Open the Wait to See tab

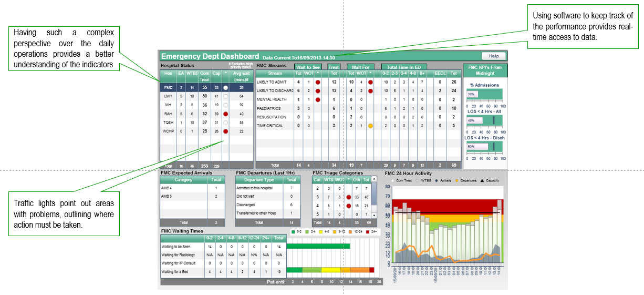[308, 67]
